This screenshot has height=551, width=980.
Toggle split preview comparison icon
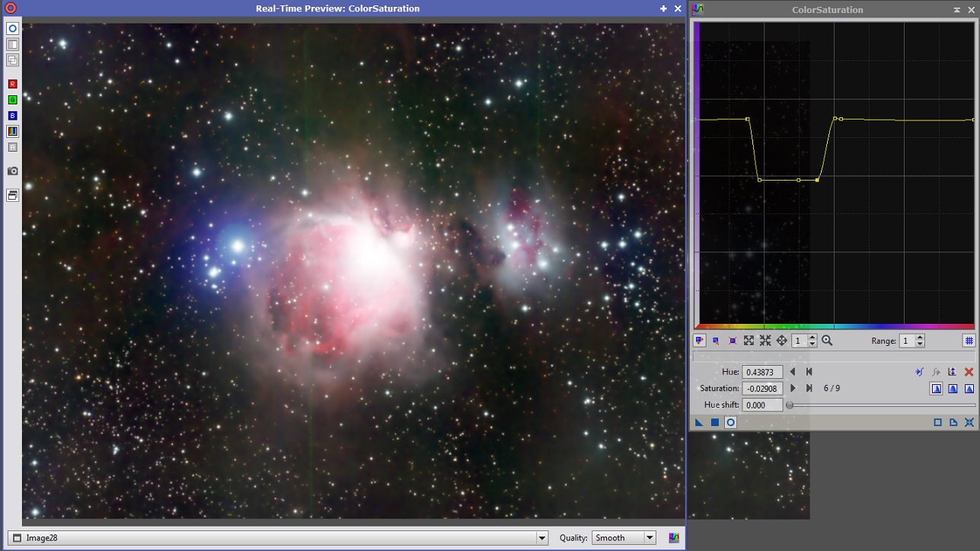tap(12, 44)
